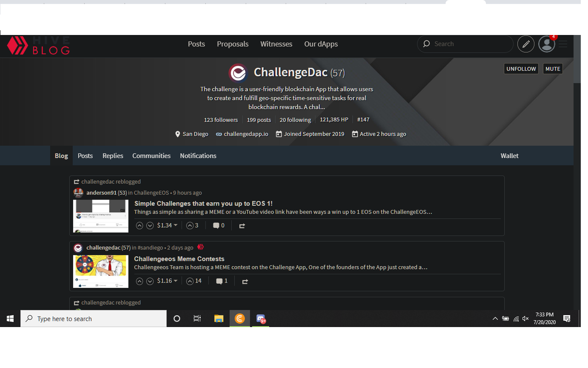Viewport: 588px width, 368px height.
Task: Open the #sandiego tag link
Action: click(150, 247)
